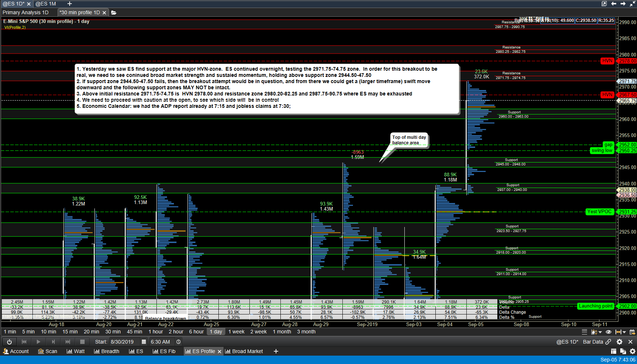Open the ES Fib workspace tab
The width and height of the screenshot is (637, 364).
point(164,351)
